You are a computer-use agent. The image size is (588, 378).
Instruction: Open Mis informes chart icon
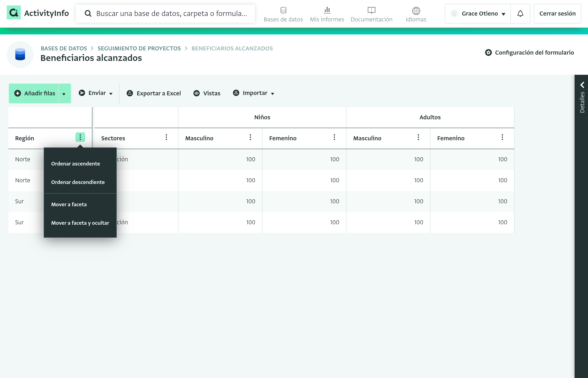327,10
